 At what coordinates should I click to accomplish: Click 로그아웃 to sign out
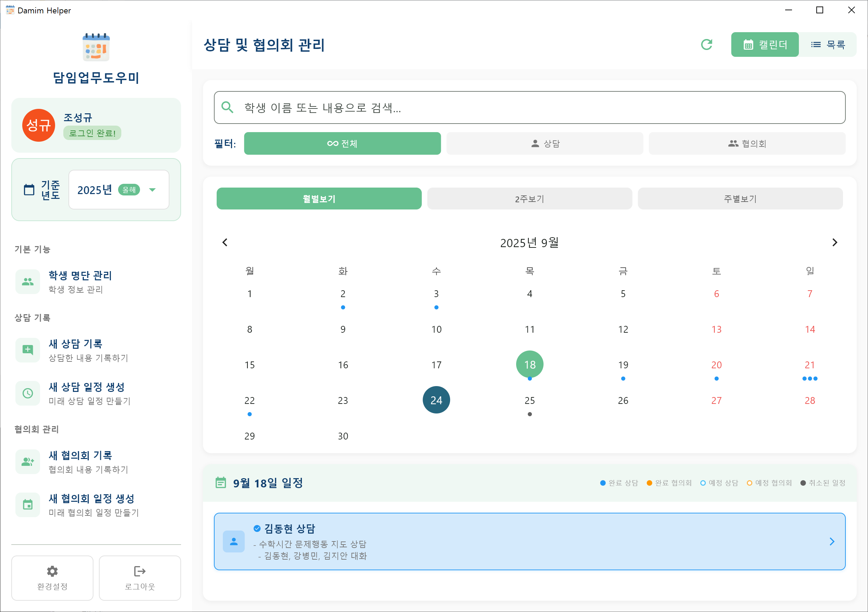[x=140, y=578]
